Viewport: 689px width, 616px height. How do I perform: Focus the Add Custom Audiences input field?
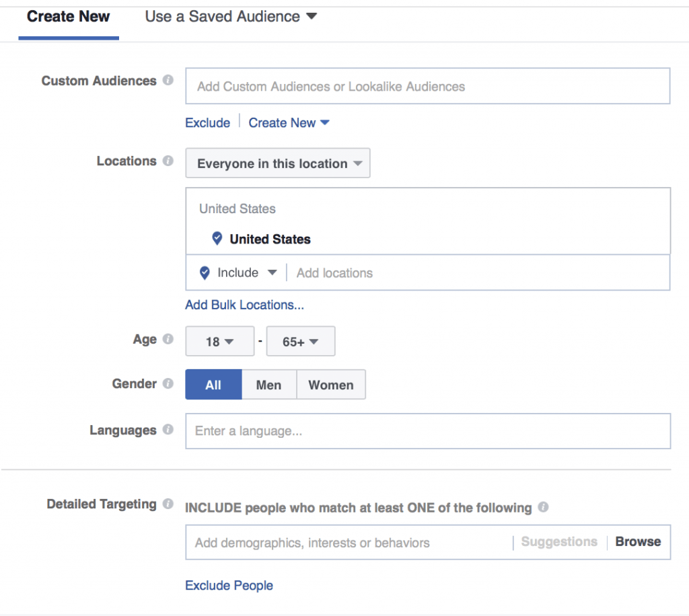click(x=427, y=86)
